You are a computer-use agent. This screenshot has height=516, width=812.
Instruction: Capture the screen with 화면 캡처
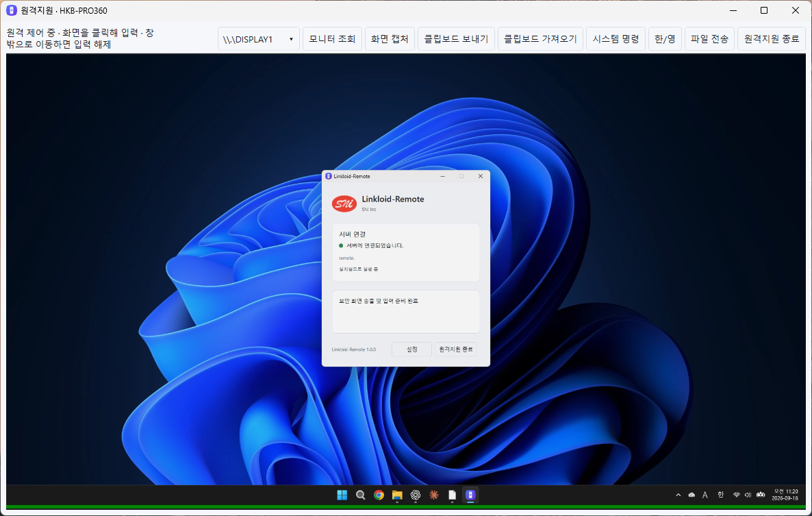pos(390,39)
